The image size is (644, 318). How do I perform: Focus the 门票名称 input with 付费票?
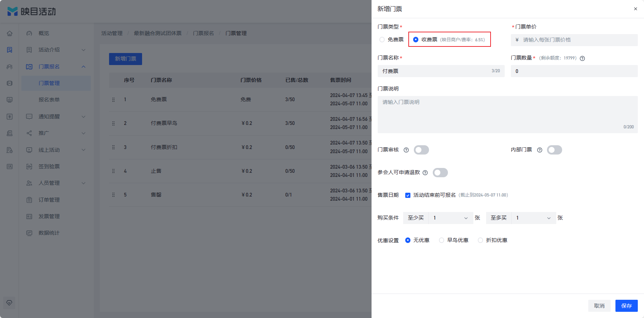(x=441, y=71)
